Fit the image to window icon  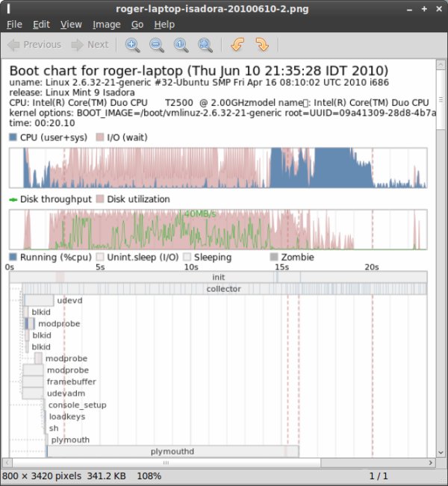coord(205,45)
